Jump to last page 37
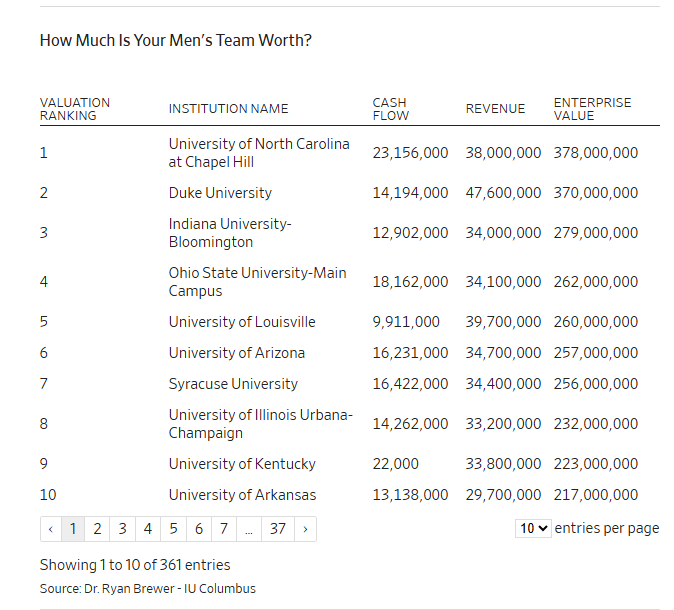Screen dimensions: 674x610 point(278,529)
